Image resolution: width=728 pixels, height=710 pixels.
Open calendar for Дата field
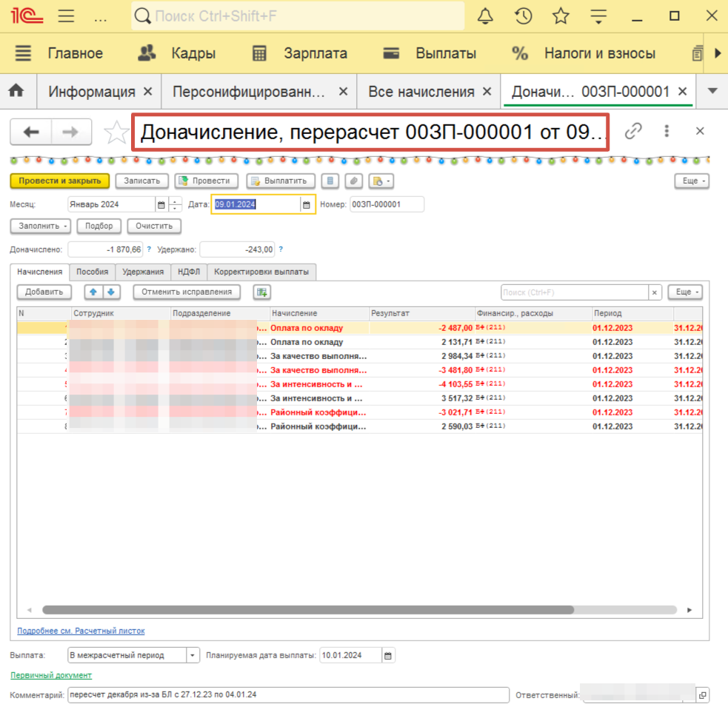[307, 204]
